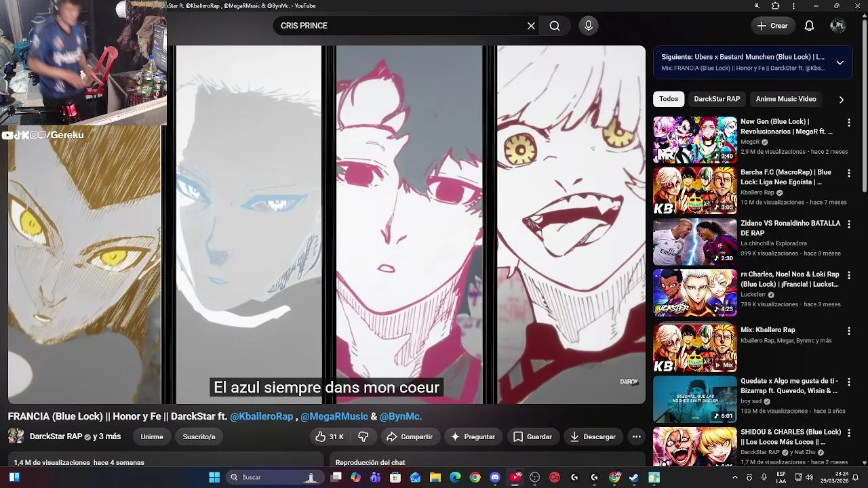Click the system tray microphone icon

764,477
